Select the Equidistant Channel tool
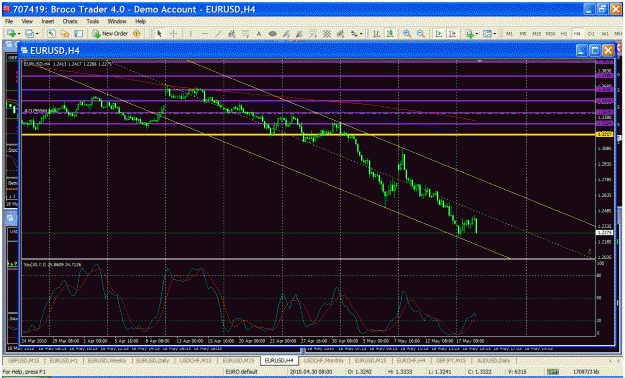The width and height of the screenshot is (625, 378). pyautogui.click(x=231, y=34)
